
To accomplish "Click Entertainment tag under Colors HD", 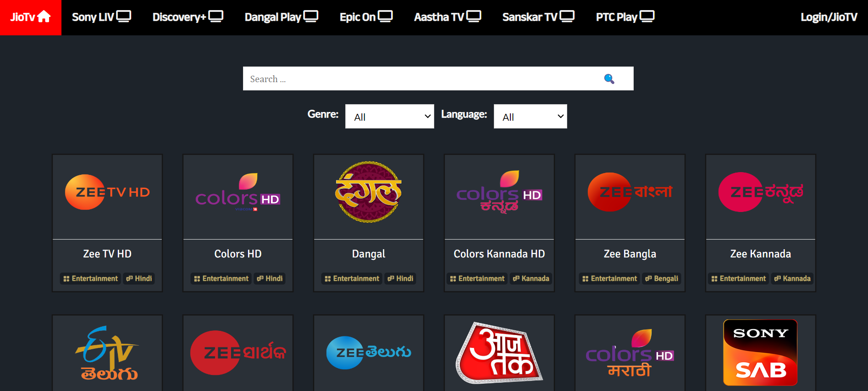I will coord(221,279).
